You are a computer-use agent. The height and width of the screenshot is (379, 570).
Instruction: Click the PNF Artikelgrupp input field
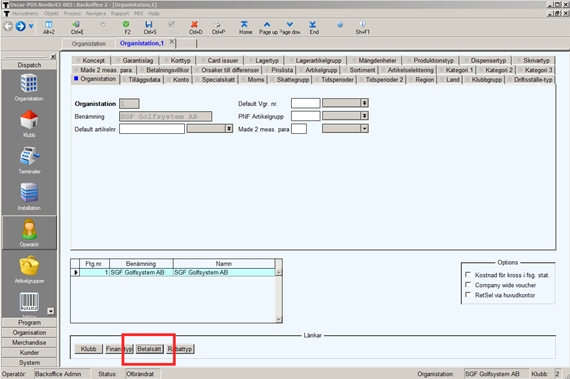pos(305,116)
